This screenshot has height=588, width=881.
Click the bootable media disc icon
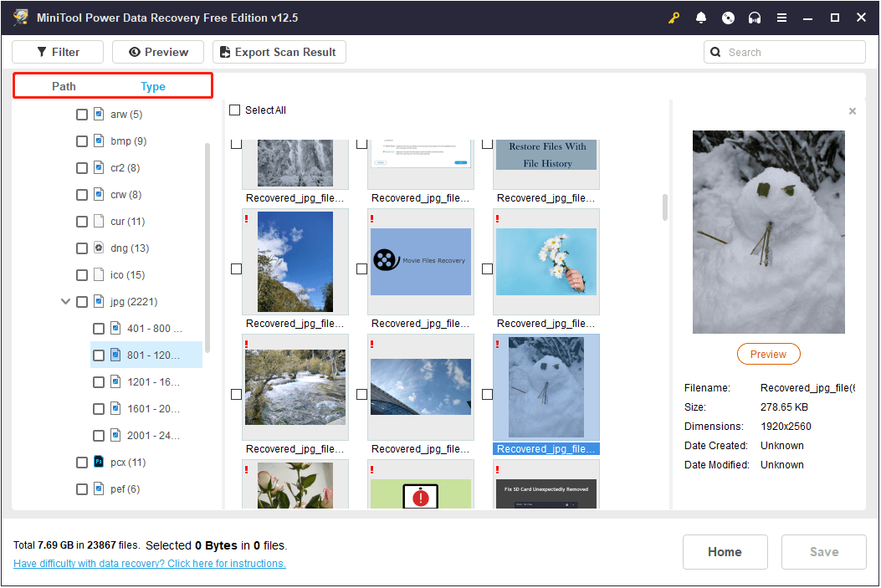point(728,17)
